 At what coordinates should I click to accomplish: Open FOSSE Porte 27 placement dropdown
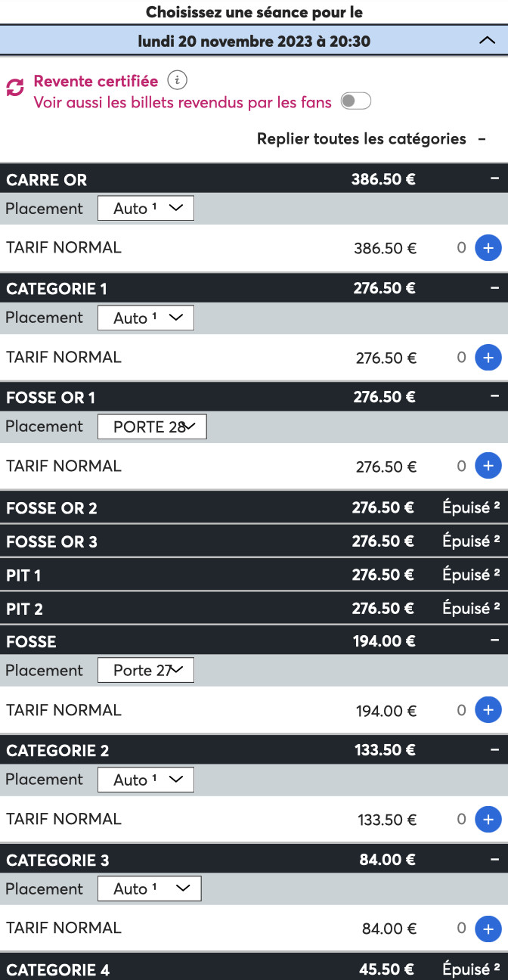[x=146, y=670]
